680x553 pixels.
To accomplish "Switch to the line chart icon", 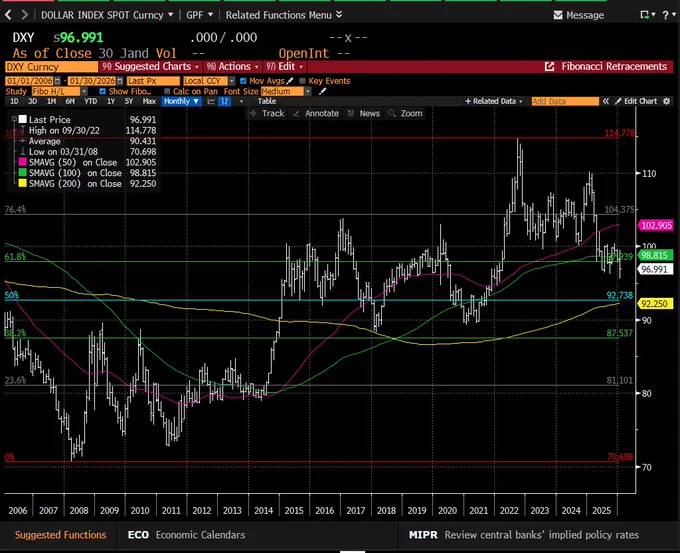I will pos(211,101).
